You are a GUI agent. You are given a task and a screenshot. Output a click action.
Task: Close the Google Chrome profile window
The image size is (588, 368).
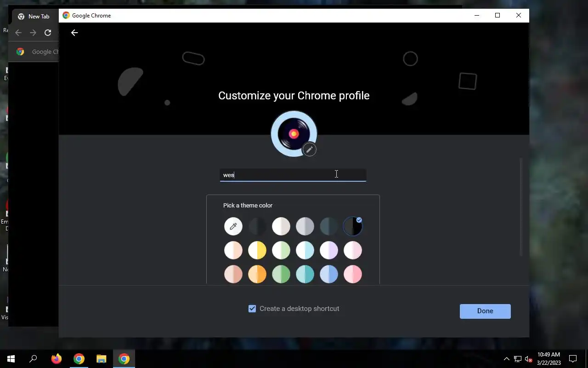pyautogui.click(x=519, y=15)
